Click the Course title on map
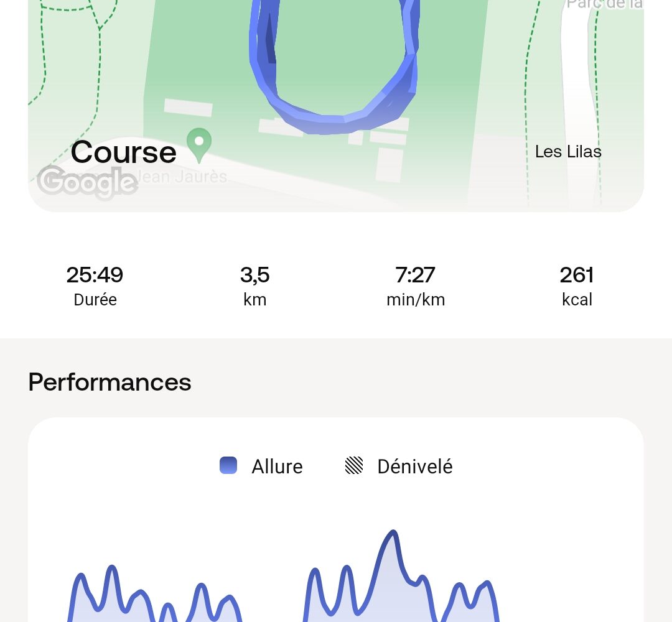The width and height of the screenshot is (672, 622). click(123, 152)
